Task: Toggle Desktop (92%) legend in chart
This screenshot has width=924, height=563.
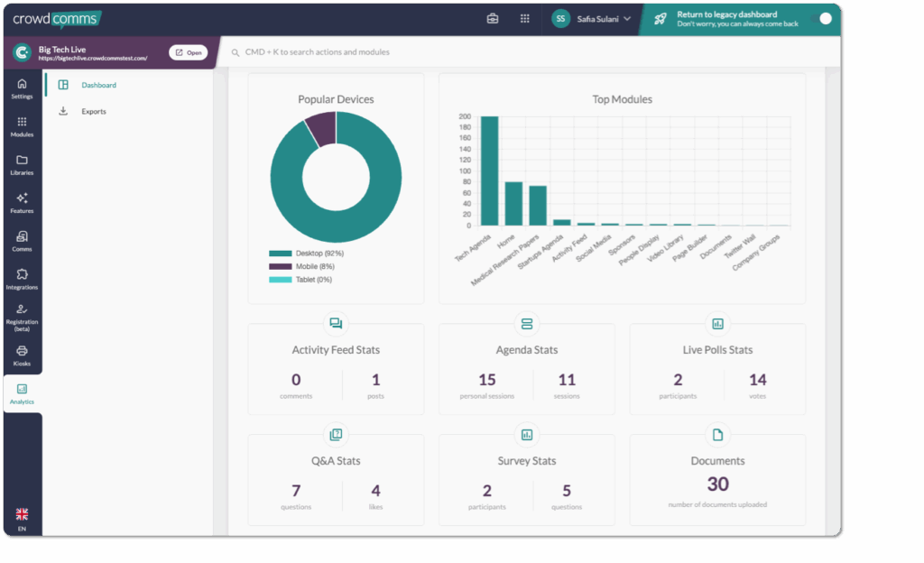Action: [x=307, y=254]
